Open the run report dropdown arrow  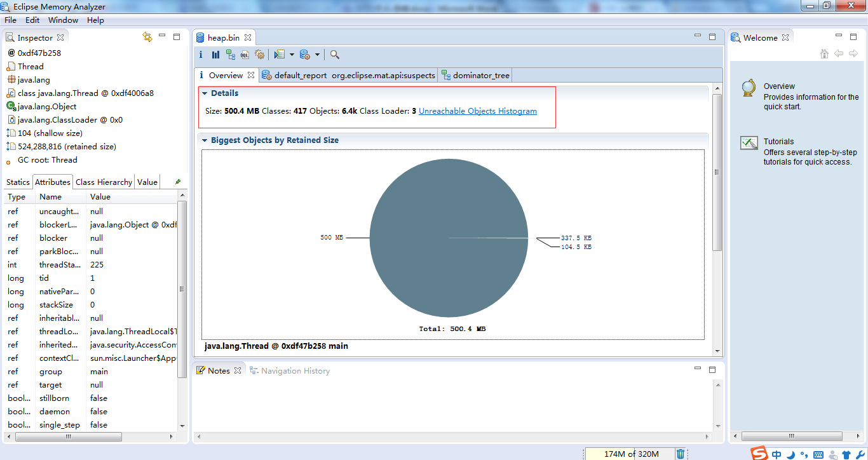click(292, 55)
